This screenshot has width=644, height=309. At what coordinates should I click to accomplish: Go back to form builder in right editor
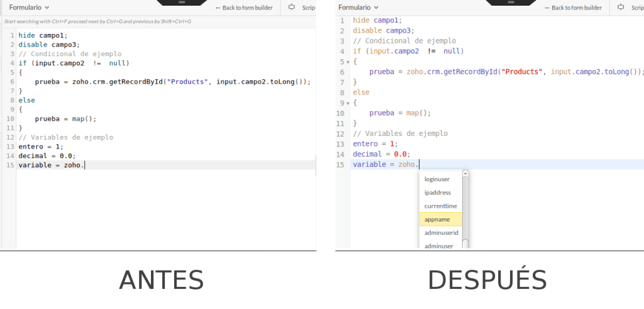coord(573,8)
